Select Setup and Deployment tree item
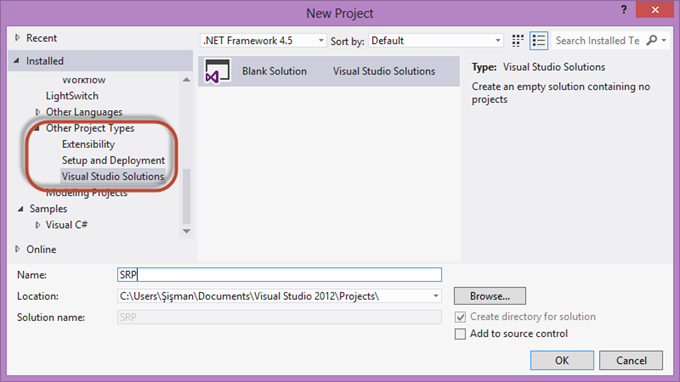This screenshot has height=382, width=680. pos(113,160)
